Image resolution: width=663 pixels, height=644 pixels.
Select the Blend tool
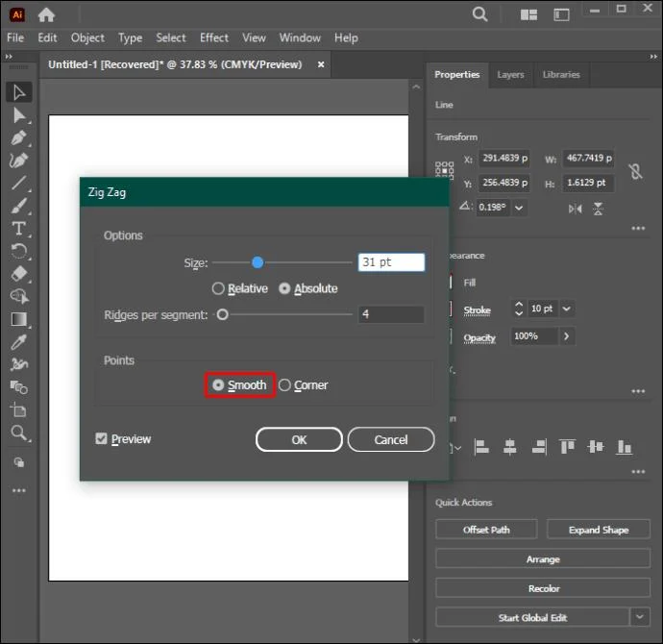coord(18,387)
